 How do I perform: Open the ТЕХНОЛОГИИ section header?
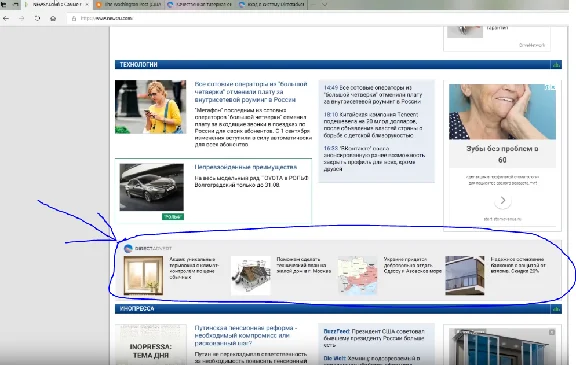(x=138, y=65)
